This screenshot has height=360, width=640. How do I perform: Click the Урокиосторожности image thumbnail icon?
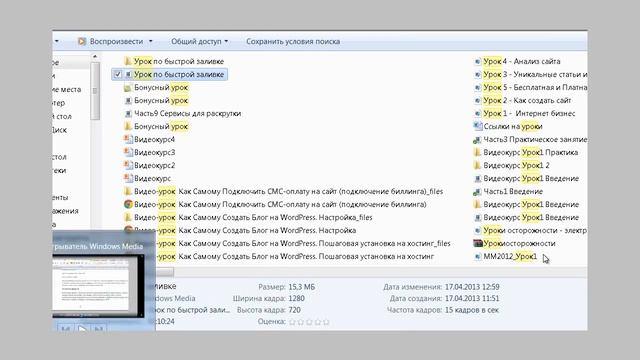(478, 243)
